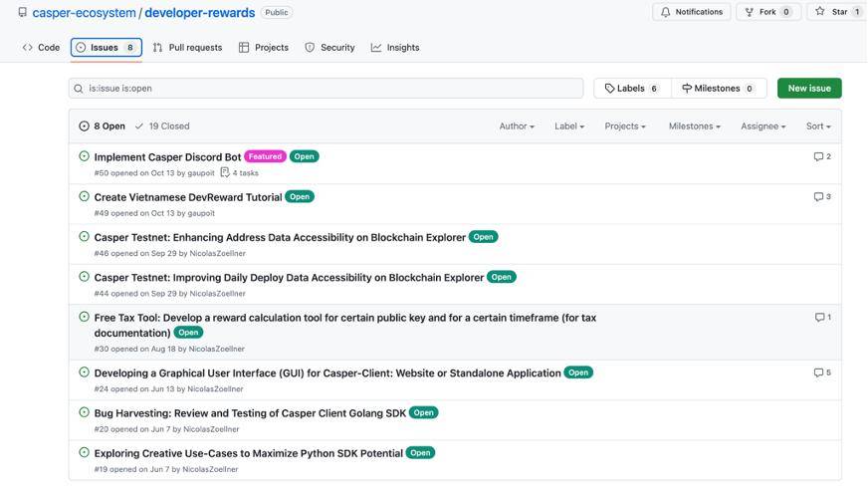Click the tasks checklist icon on issue #50
This screenshot has width=868, height=494.
click(x=225, y=172)
